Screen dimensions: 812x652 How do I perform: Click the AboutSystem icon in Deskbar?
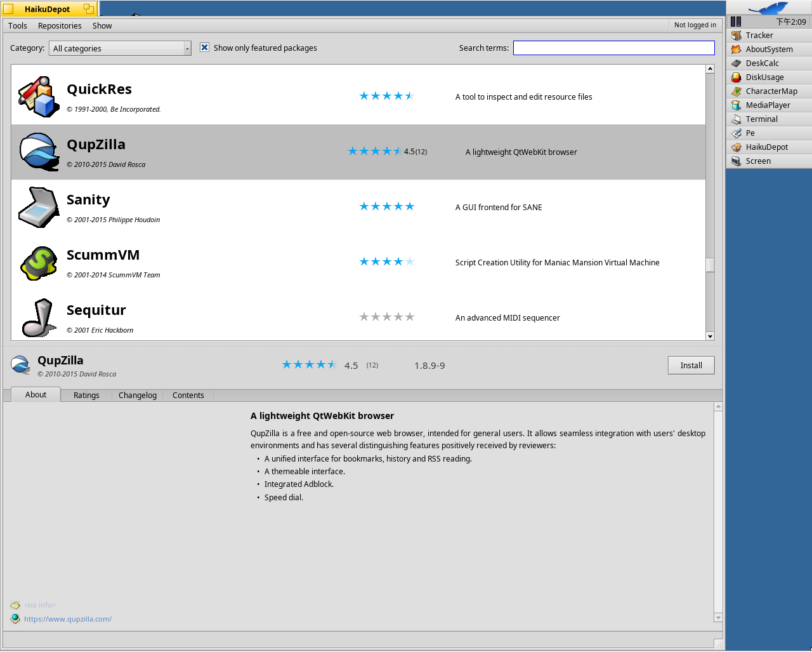[736, 50]
